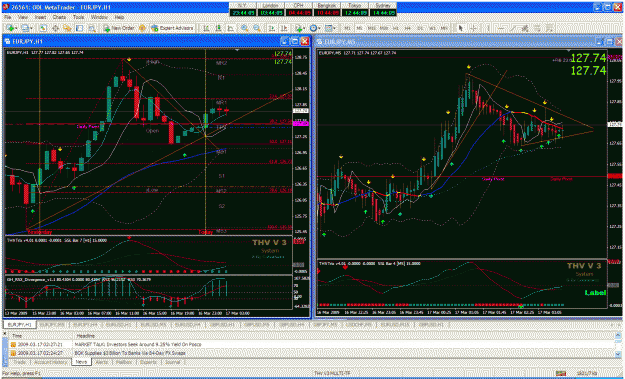Open the Charts menu
625x379 pixels.
coord(59,18)
